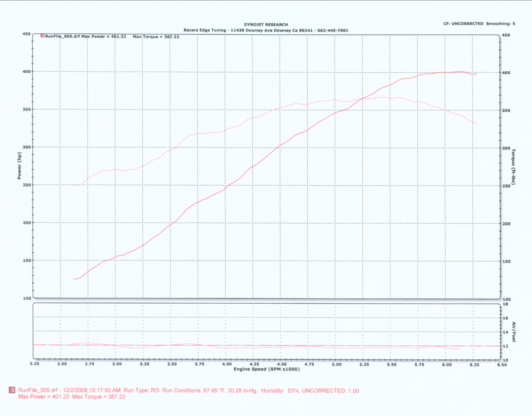The height and width of the screenshot is (416, 532).
Task: Click the 5.00 tick on RPM axis
Action: pyautogui.click(x=336, y=364)
